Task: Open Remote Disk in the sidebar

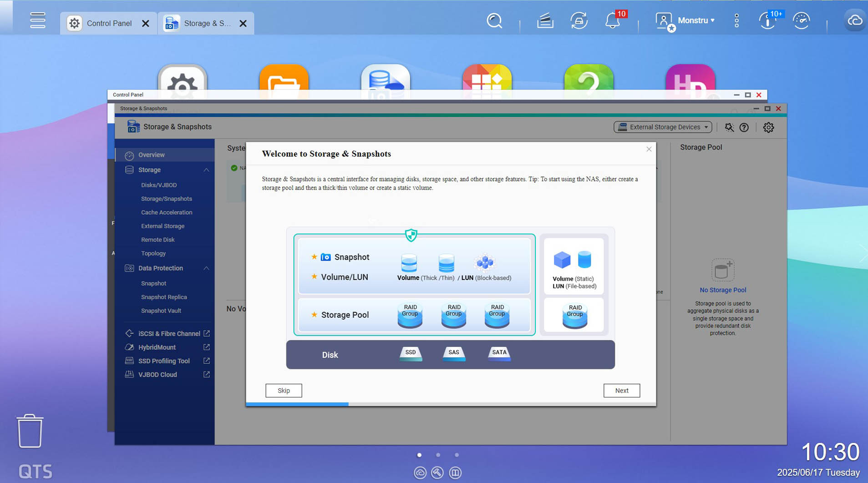Action: 158,240
